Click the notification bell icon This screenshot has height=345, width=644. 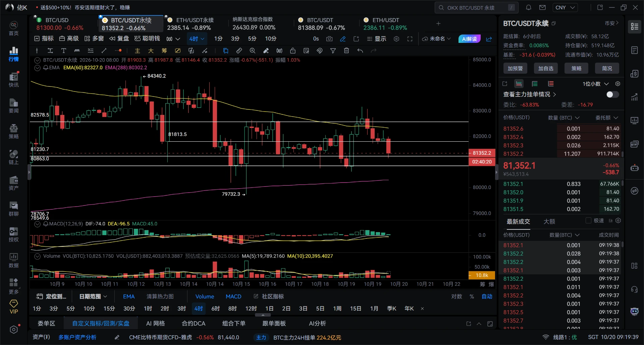[x=529, y=8]
